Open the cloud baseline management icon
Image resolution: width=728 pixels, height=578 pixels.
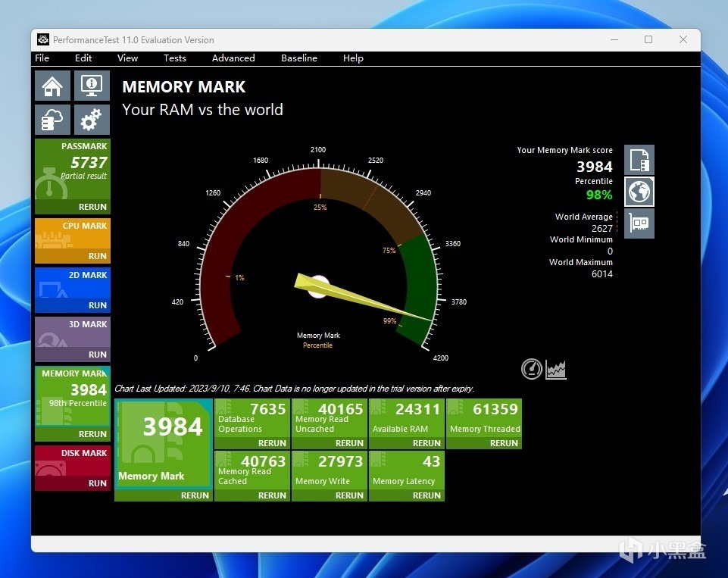coord(52,120)
